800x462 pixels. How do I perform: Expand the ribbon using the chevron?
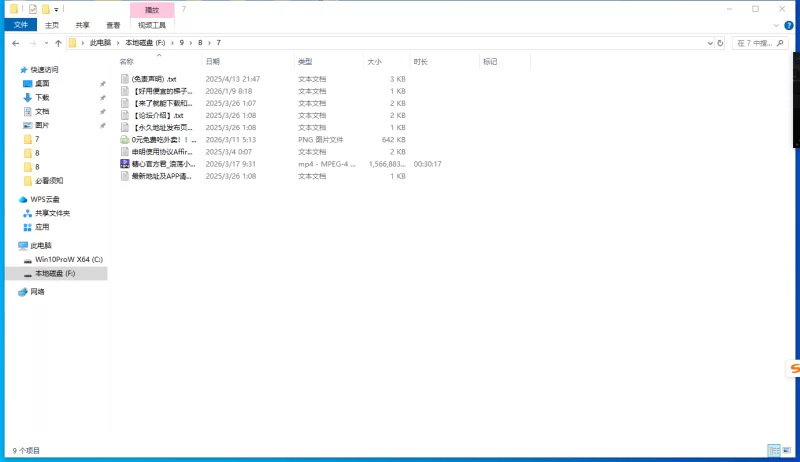click(776, 25)
